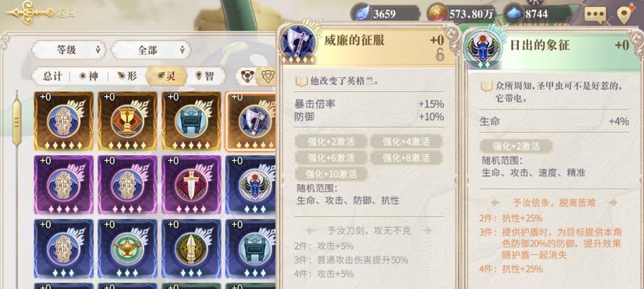
Task: Expand the 全部 filter dropdown
Action: 151,50
